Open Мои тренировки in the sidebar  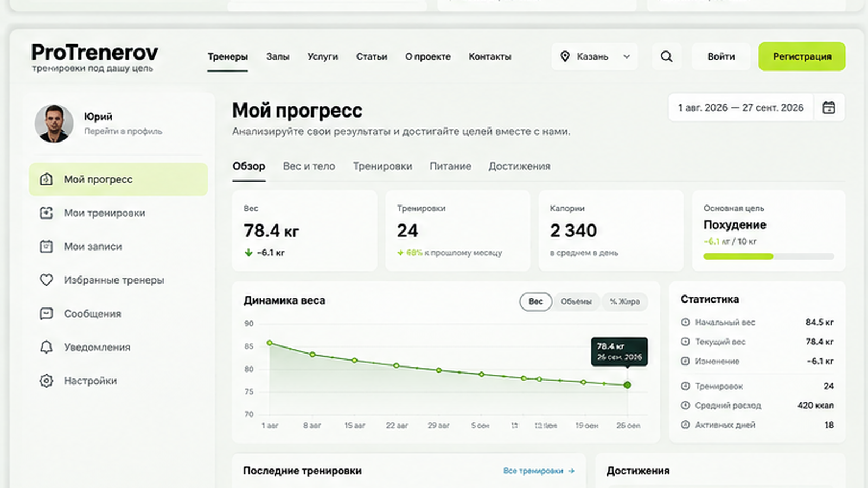pyautogui.click(x=118, y=213)
